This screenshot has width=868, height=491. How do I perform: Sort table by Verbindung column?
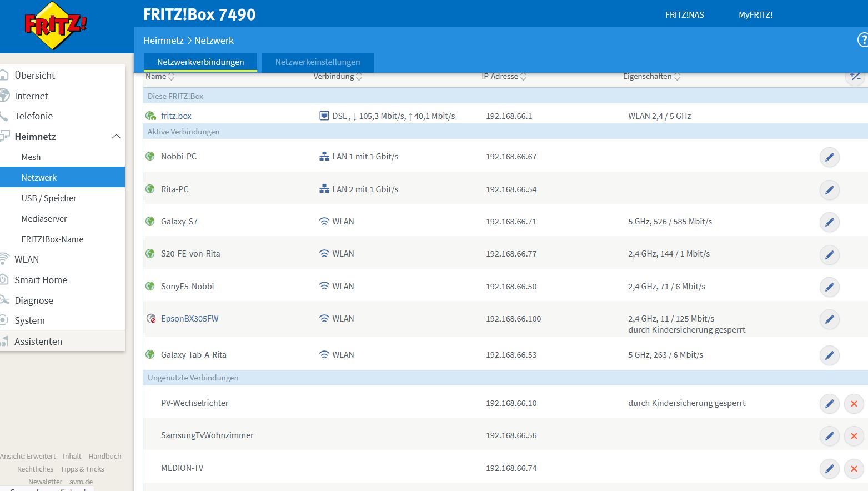pos(338,77)
